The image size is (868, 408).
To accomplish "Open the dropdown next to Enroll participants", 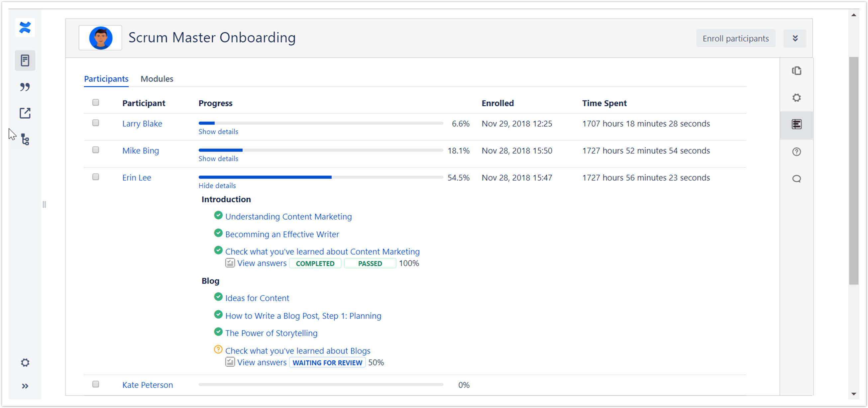I will (795, 39).
